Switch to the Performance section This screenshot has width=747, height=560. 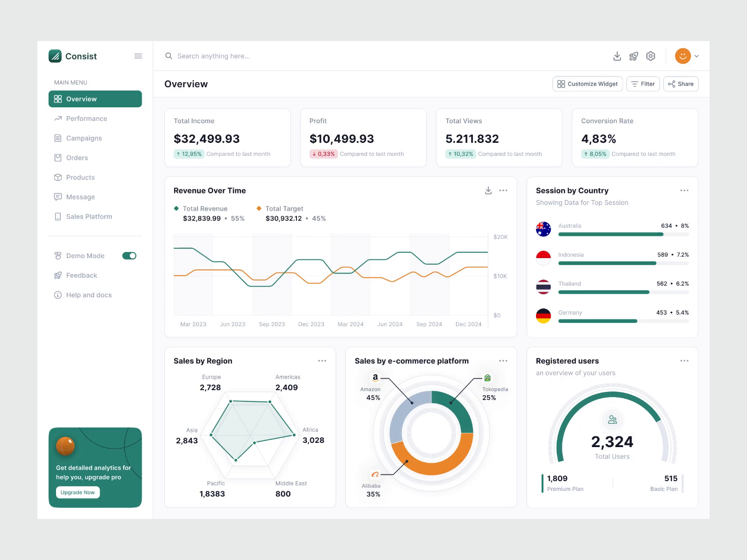click(85, 119)
